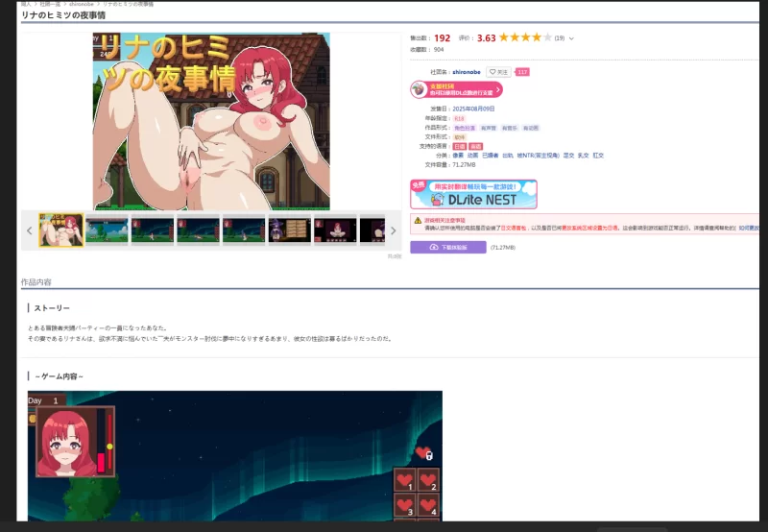Click heart slot 1 in game screenshot
Viewport: 768px width, 532px height.
pyautogui.click(x=405, y=480)
